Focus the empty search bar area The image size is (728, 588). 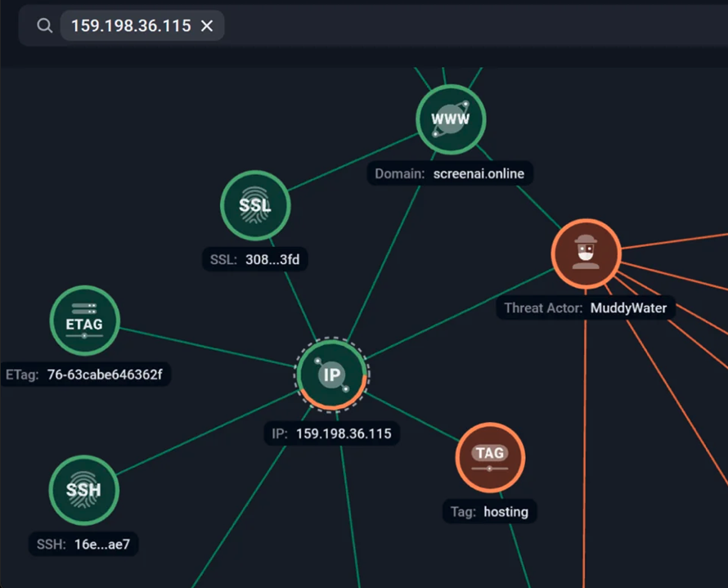pos(474,26)
